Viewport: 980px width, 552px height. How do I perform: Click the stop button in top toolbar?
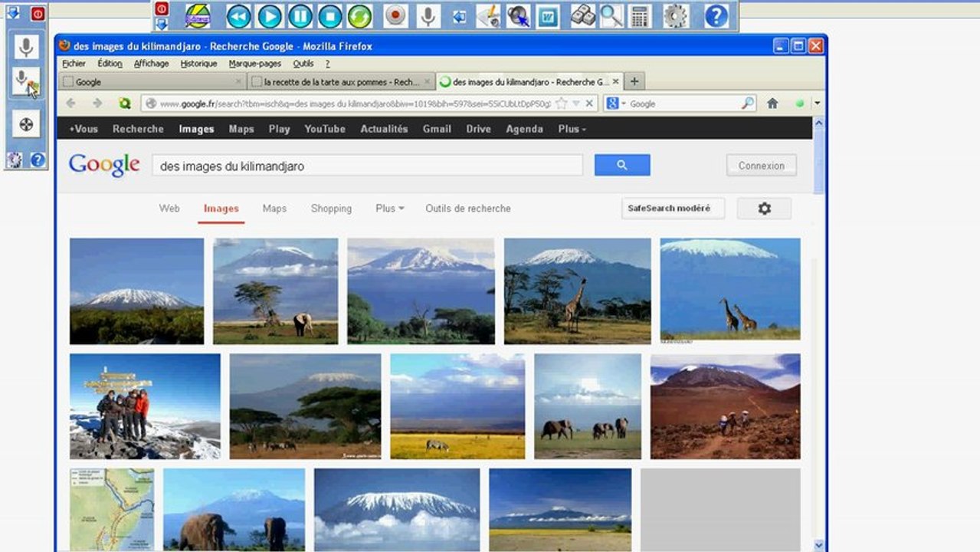[x=329, y=15]
